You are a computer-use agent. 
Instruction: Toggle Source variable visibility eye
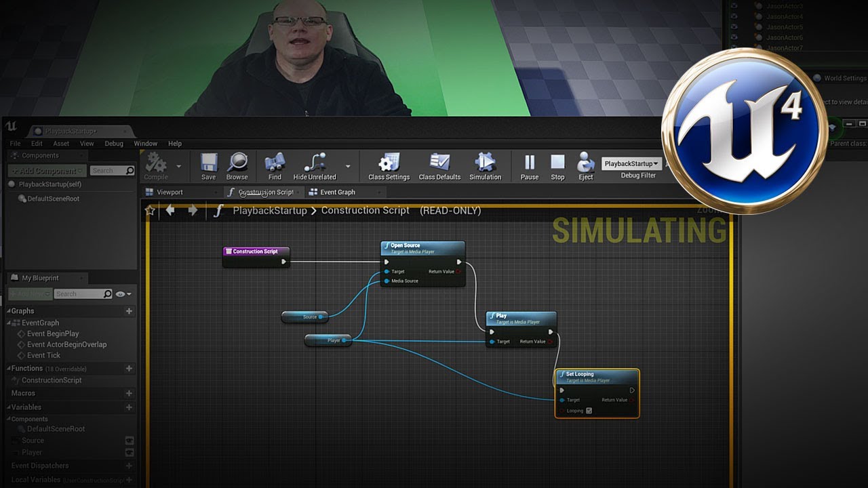[130, 441]
